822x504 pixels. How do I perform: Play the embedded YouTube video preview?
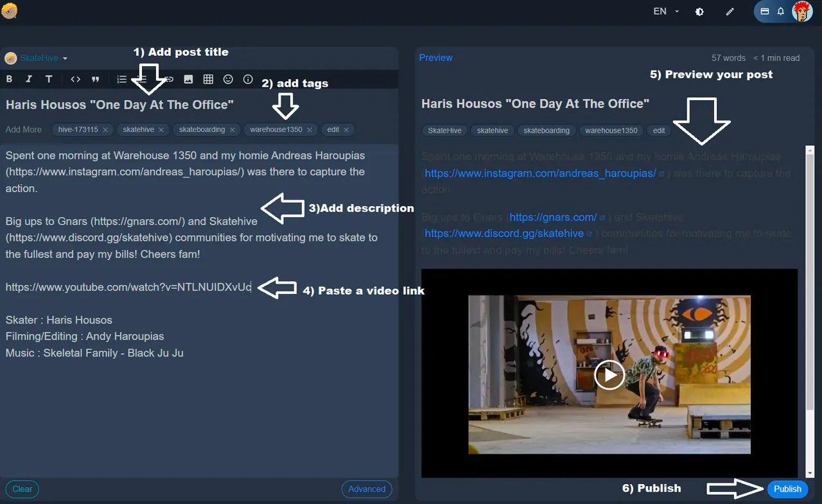(x=609, y=375)
